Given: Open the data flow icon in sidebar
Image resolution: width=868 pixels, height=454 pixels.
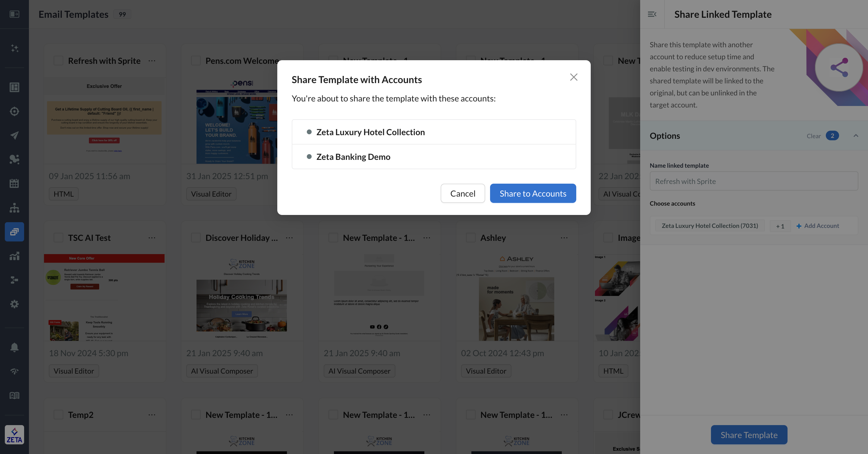Looking at the screenshot, I should pos(14,280).
